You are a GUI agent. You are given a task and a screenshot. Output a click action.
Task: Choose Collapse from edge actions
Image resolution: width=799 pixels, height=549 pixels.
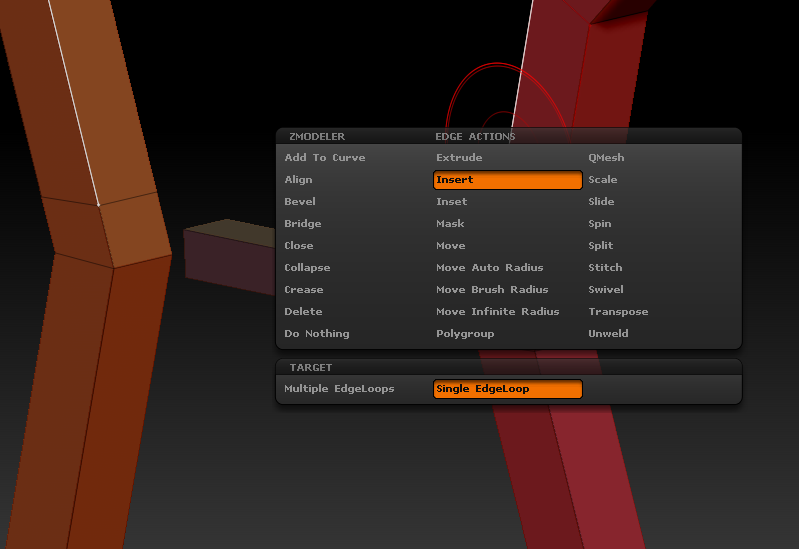307,267
